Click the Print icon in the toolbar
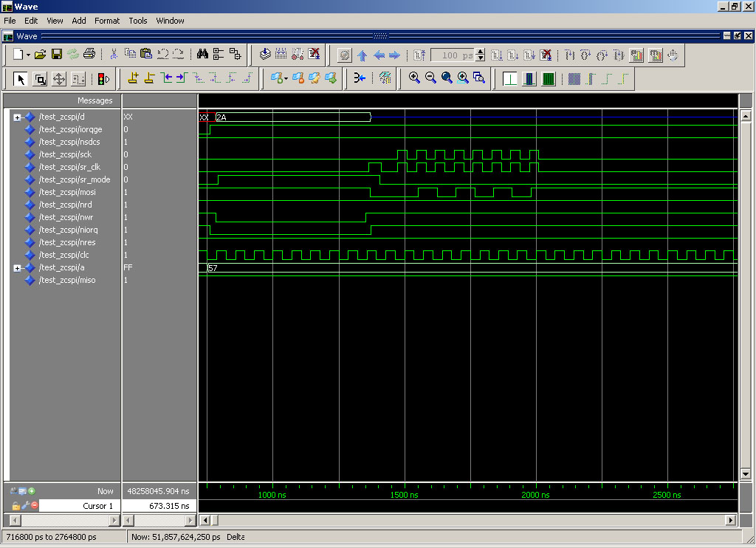The height and width of the screenshot is (548, 756). pos(89,55)
